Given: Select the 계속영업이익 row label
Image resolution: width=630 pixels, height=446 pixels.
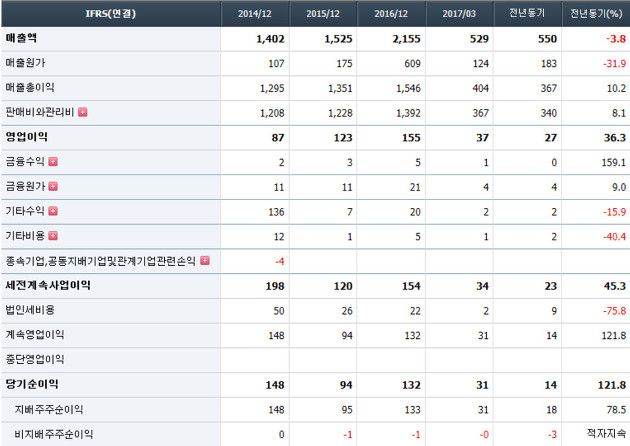Looking at the screenshot, I should pyautogui.click(x=35, y=335).
